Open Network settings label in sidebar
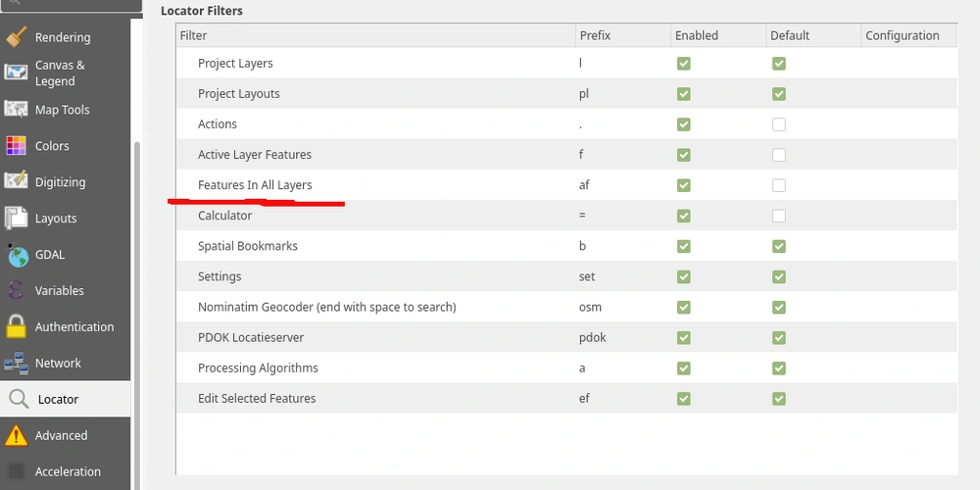 (58, 364)
